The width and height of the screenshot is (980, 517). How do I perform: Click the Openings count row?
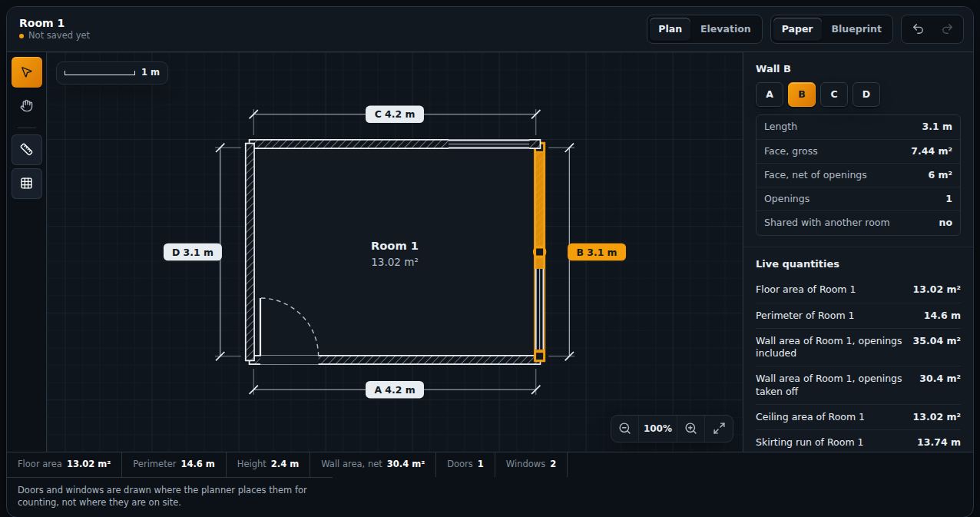(858, 199)
